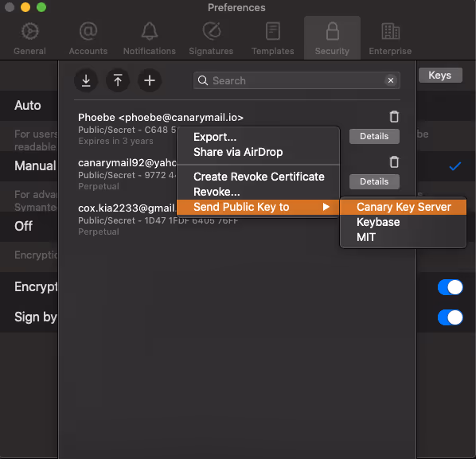476x459 pixels.
Task: Send key to Keybase
Action: [403, 222]
